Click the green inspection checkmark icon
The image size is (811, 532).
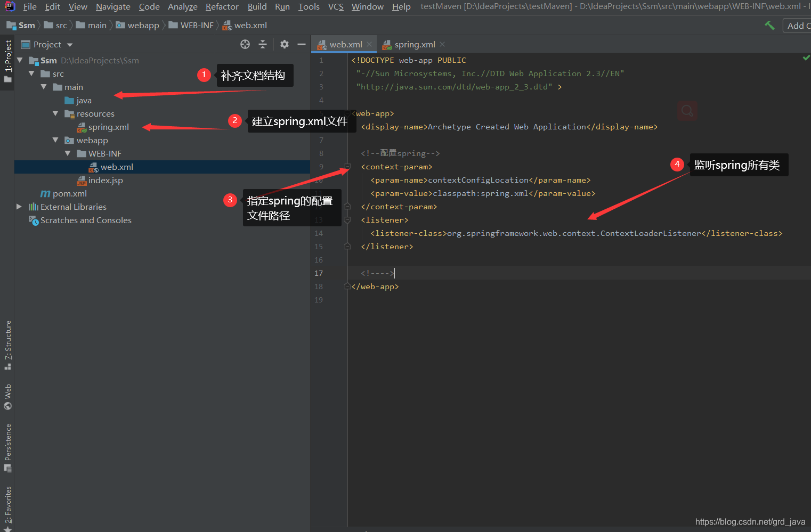point(806,58)
